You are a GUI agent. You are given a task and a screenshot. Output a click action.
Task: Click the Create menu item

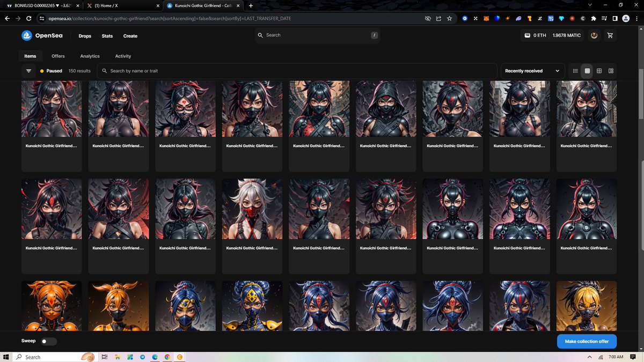point(130,36)
